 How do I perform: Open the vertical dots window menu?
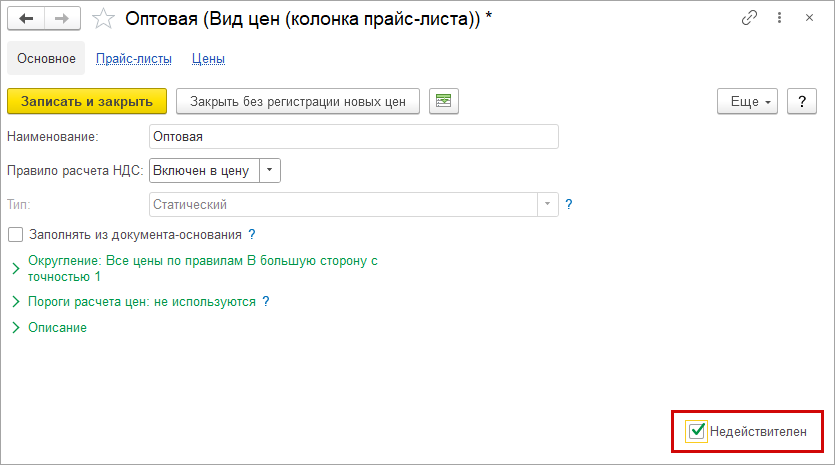(779, 19)
